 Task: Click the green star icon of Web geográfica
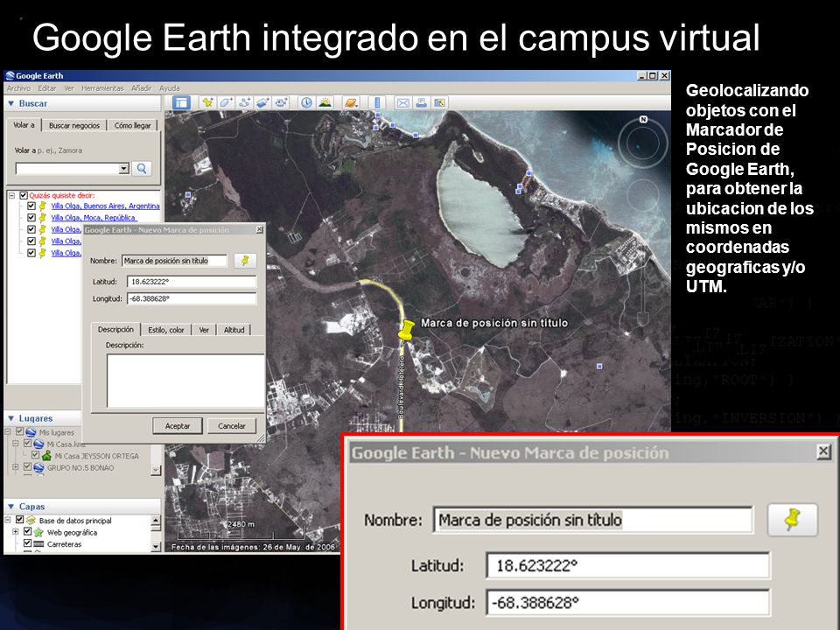point(38,533)
